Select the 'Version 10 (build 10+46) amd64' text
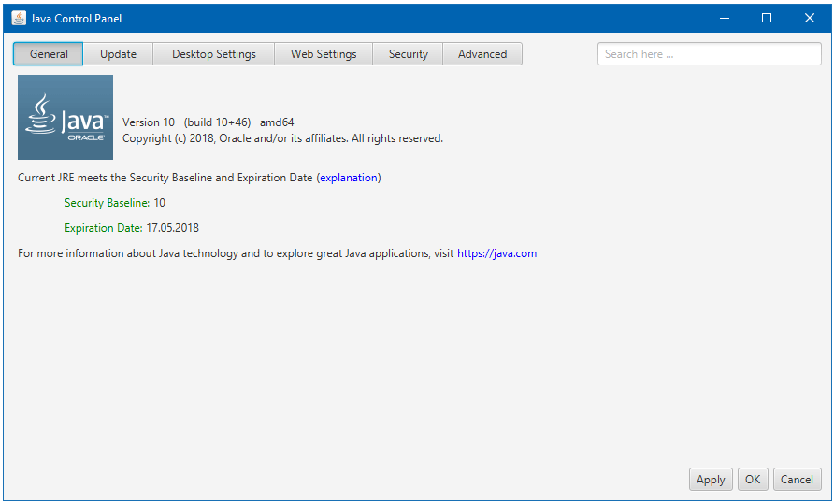 (x=208, y=122)
